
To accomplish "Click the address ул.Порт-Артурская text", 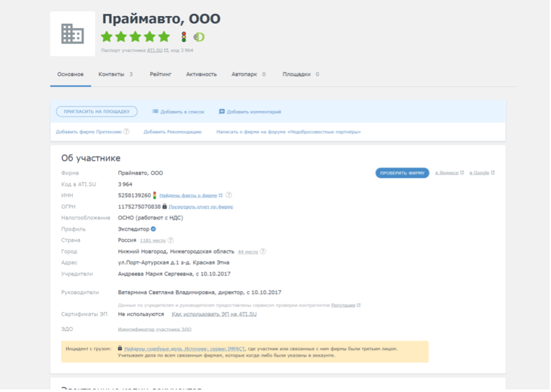I will point(173,263).
